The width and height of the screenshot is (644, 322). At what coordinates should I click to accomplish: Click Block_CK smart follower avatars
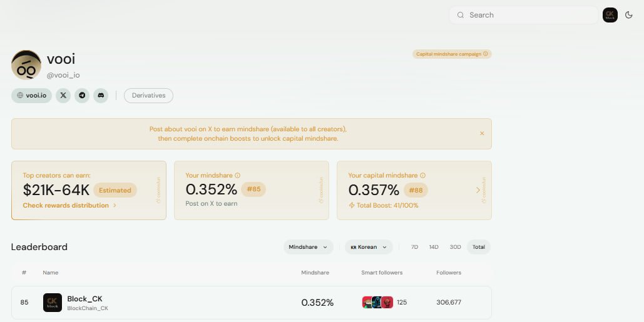377,303
